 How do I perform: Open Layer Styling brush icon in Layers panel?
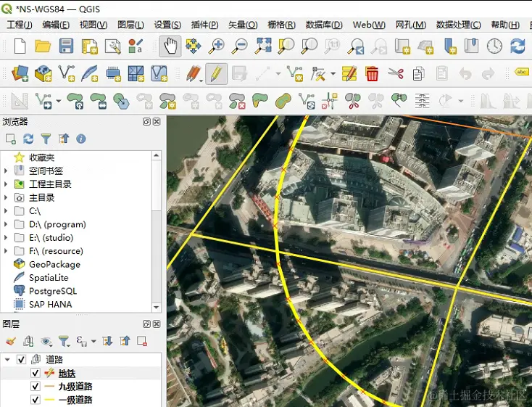(x=11, y=341)
